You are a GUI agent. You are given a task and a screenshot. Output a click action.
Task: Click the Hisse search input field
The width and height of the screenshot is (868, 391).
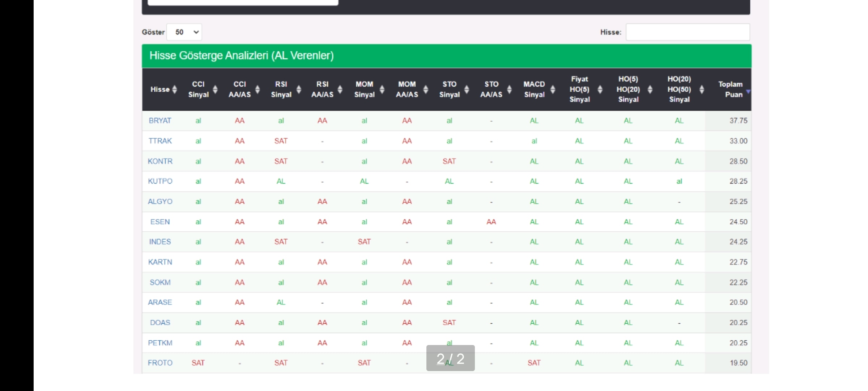point(688,32)
